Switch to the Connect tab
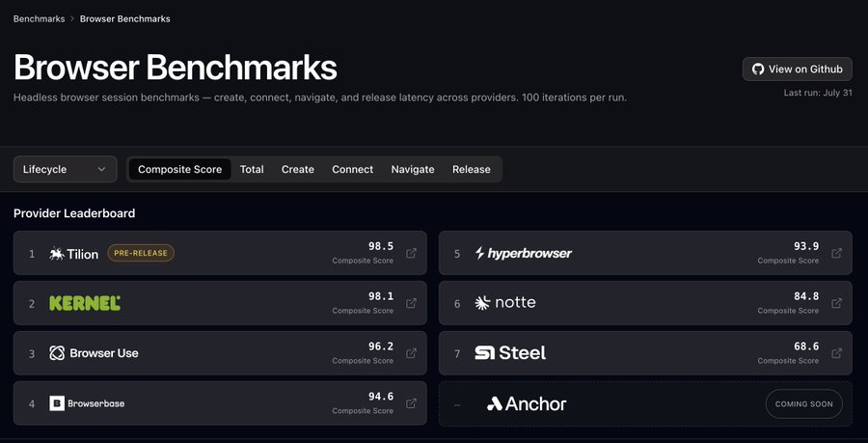This screenshot has width=868, height=443. [353, 170]
